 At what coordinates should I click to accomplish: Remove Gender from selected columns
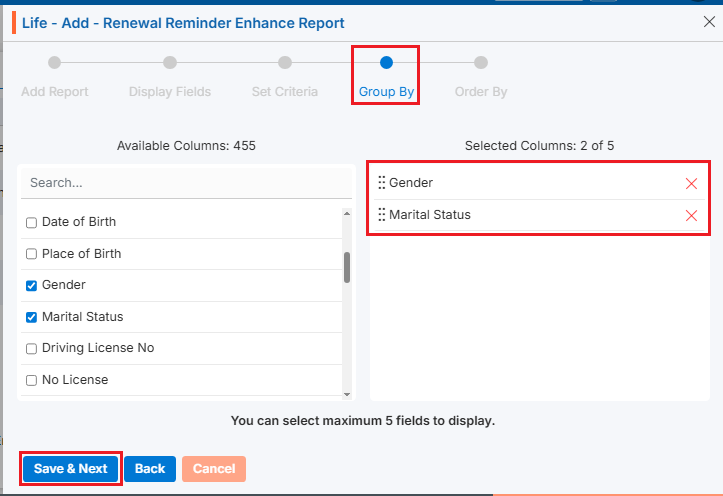(x=691, y=183)
